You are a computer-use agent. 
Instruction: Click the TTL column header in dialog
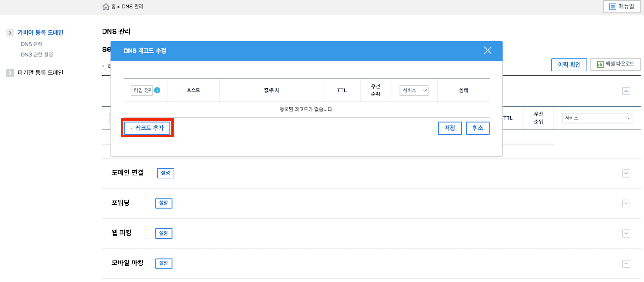click(x=342, y=90)
